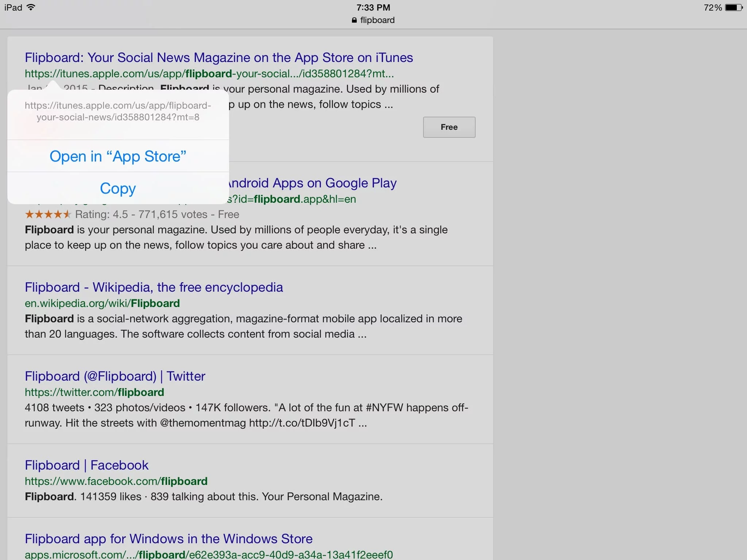This screenshot has width=747, height=560.
Task: Tap the flipboard.app&hl=en green URL
Action: [291, 199]
